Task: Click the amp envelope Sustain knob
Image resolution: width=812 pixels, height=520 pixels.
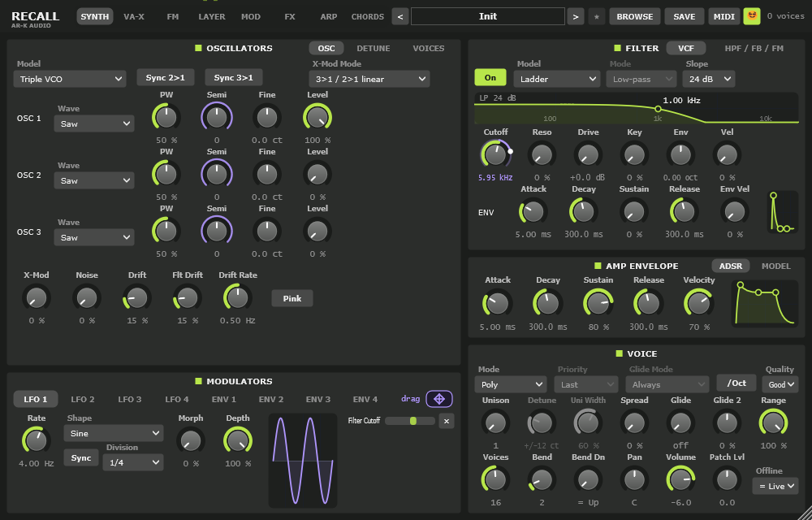Action: click(598, 303)
